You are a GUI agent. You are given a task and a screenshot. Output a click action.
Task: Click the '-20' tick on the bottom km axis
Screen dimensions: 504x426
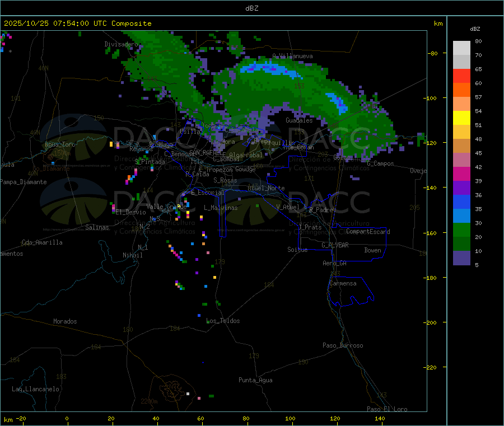coord(21,418)
